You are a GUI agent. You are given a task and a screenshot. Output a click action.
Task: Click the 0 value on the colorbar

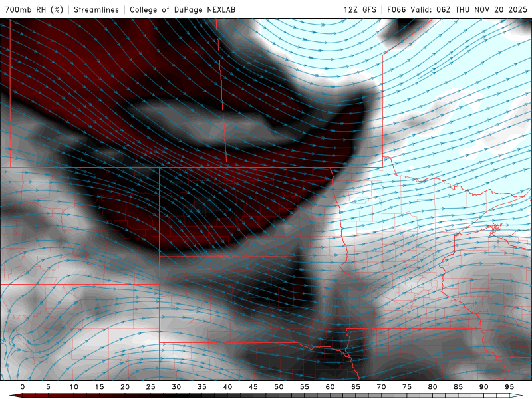[23, 387]
